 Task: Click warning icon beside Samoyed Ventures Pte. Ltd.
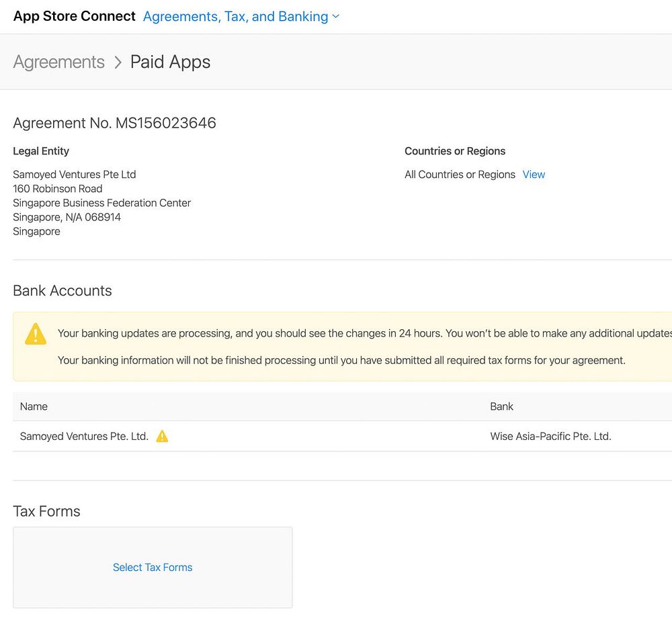coord(162,437)
